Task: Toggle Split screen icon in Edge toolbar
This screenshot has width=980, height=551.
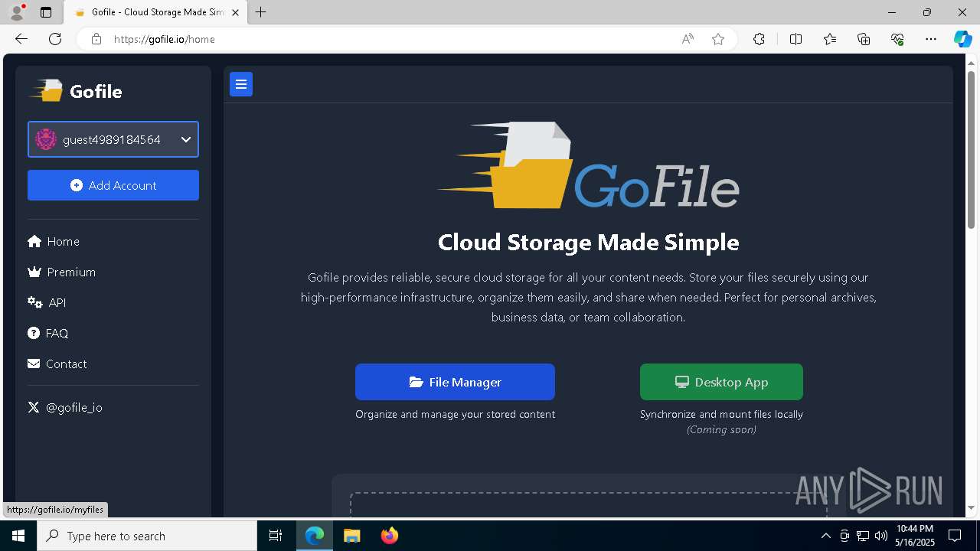Action: (x=795, y=39)
